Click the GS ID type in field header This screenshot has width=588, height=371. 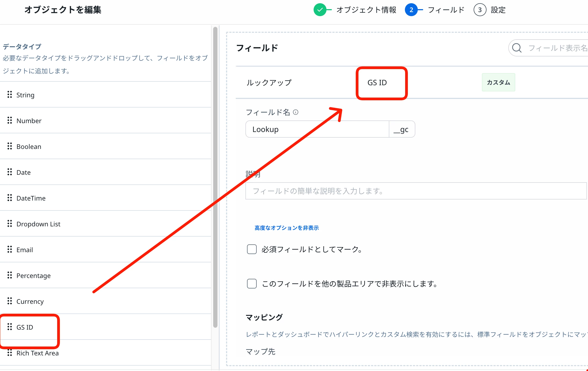377,83
